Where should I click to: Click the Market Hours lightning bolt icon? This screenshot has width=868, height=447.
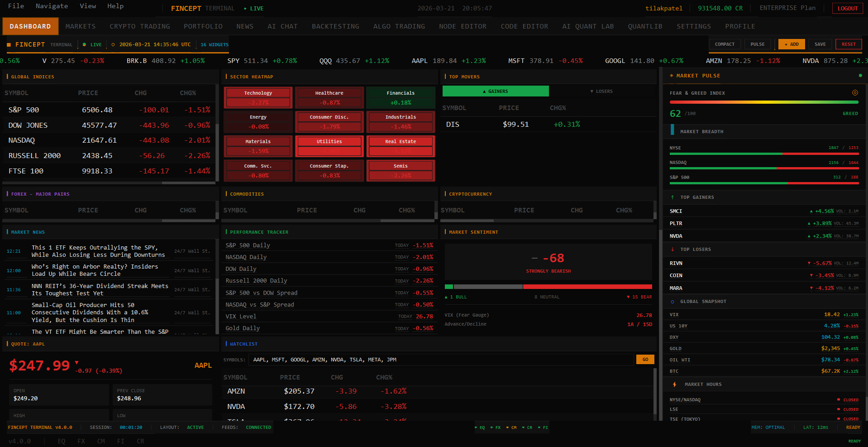point(674,384)
